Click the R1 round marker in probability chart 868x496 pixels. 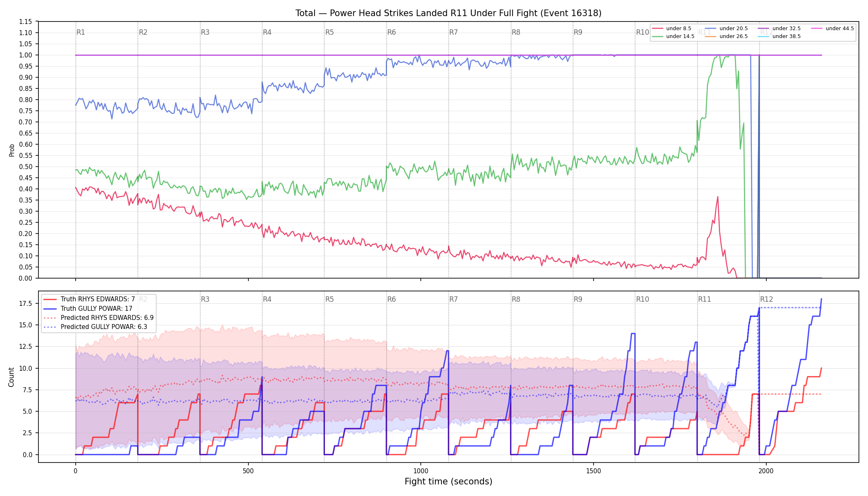[81, 32]
